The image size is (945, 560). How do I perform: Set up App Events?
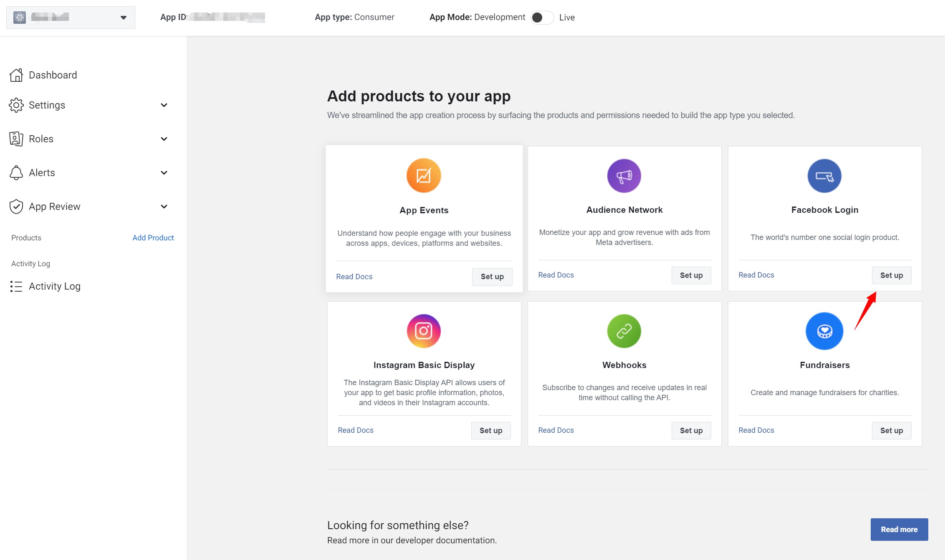[x=492, y=277]
